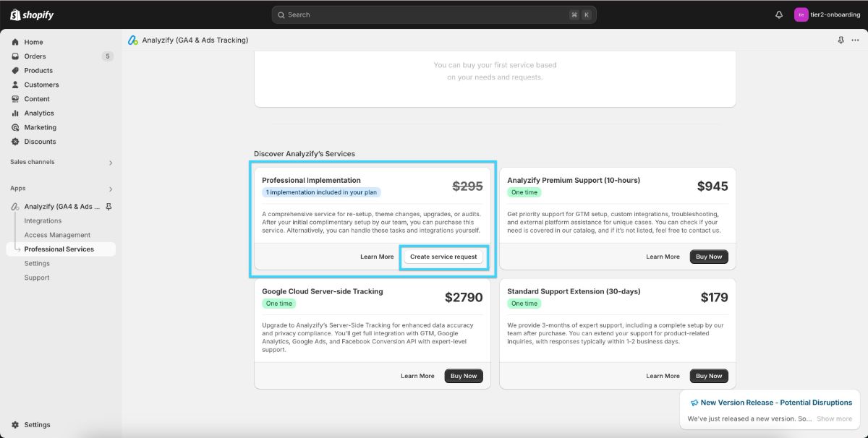This screenshot has width=868, height=438.
Task: Click Learn More for Analyzify Premium Support
Action: pyautogui.click(x=663, y=257)
